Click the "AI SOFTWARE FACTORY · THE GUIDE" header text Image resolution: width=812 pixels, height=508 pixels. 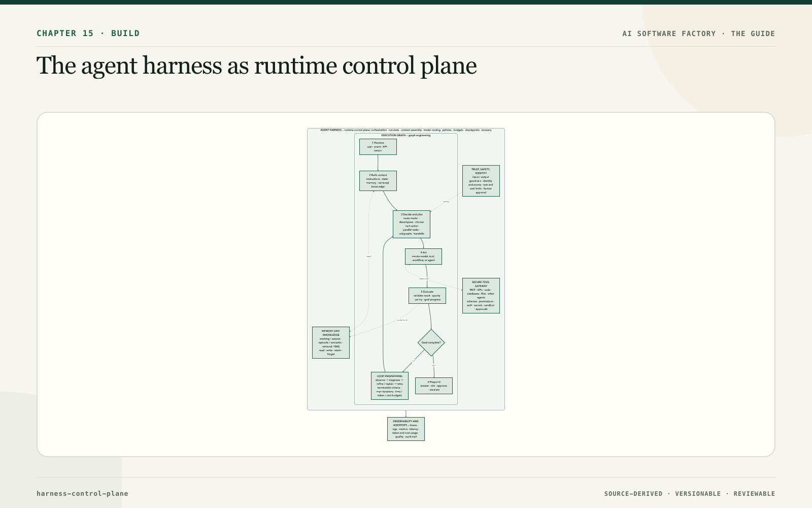(699, 34)
